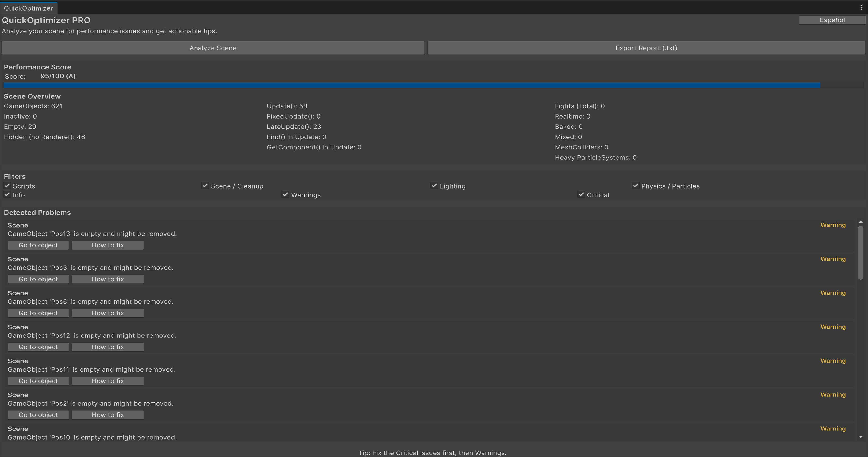
Task: Toggle the Physics / Particles filter
Action: click(x=635, y=186)
